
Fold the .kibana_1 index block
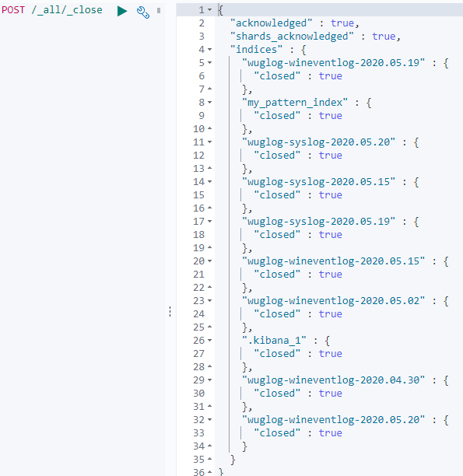point(209,341)
